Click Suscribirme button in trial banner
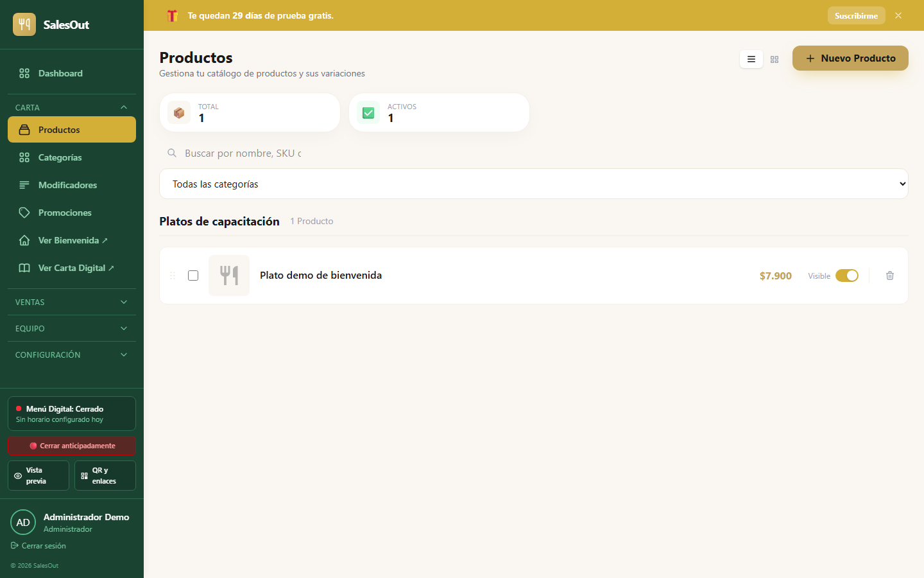 [x=856, y=15]
